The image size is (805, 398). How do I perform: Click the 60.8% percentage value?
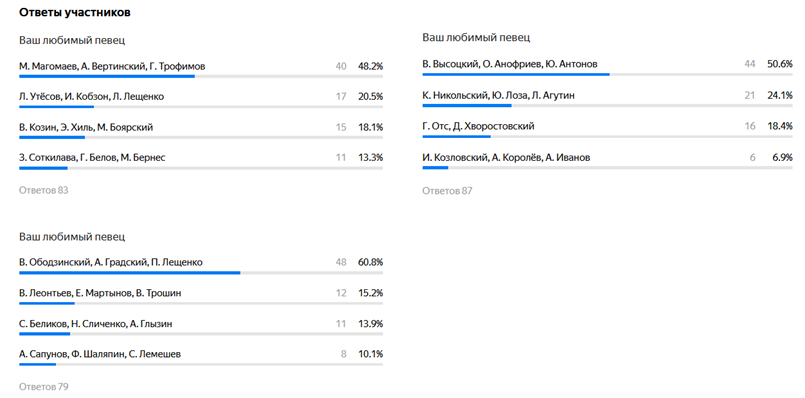tap(370, 262)
